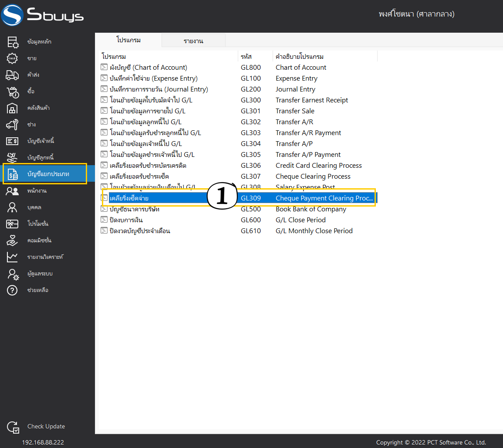503x448 pixels.
Task: Select the โอนย้ายข้อมูลเจ้าหนี้ไป G/L row
Action: [x=239, y=144]
